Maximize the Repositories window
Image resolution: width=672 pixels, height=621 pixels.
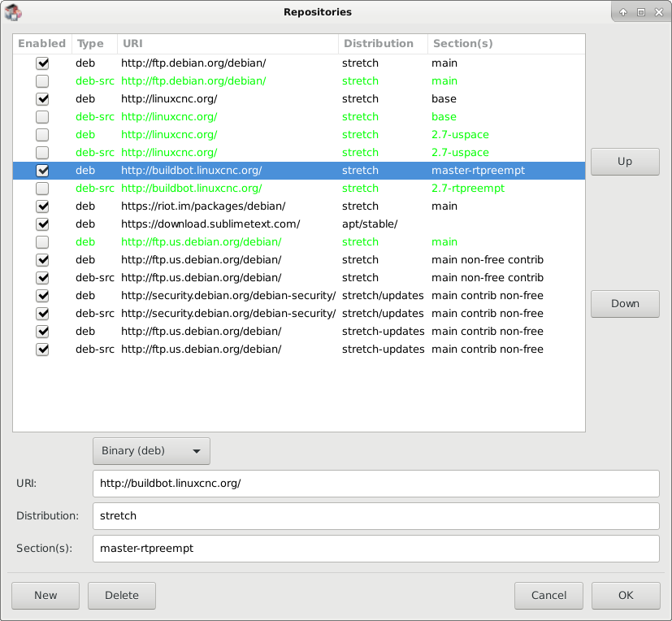click(x=641, y=12)
